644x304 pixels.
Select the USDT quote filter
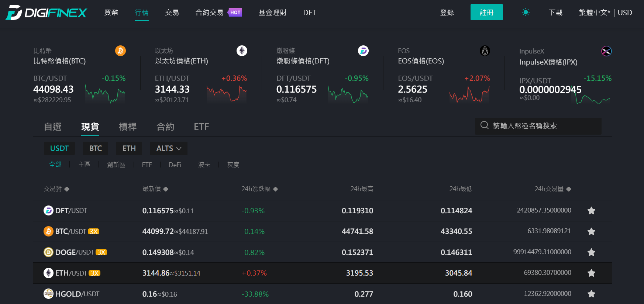pyautogui.click(x=59, y=148)
